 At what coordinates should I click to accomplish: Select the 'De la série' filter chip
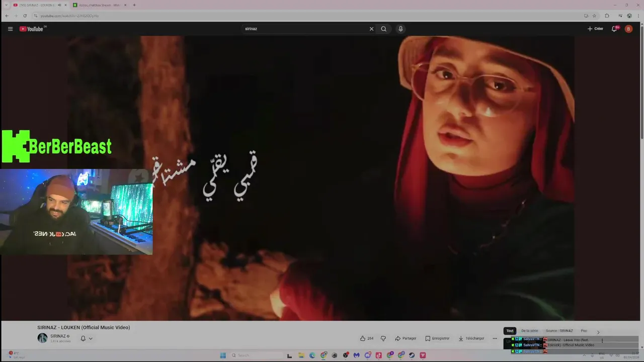529,331
